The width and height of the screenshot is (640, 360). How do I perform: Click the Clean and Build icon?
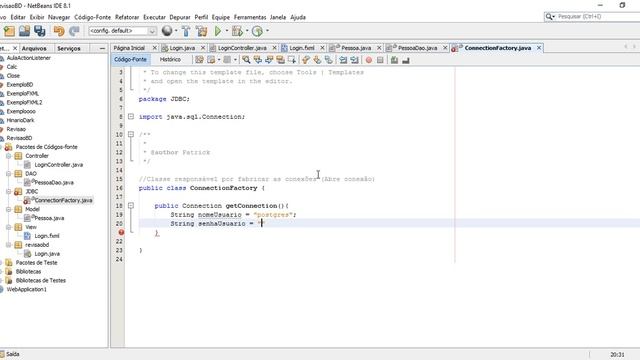pyautogui.click(x=202, y=31)
